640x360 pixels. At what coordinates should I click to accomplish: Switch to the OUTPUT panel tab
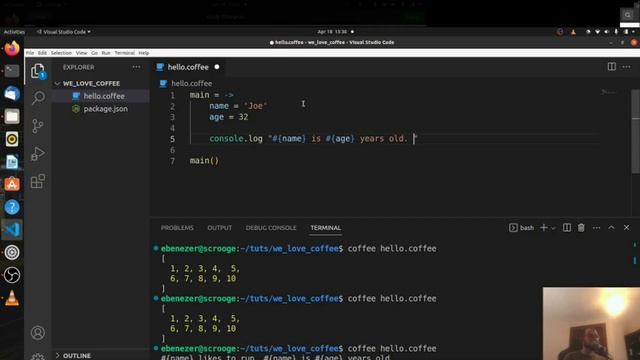(220, 228)
